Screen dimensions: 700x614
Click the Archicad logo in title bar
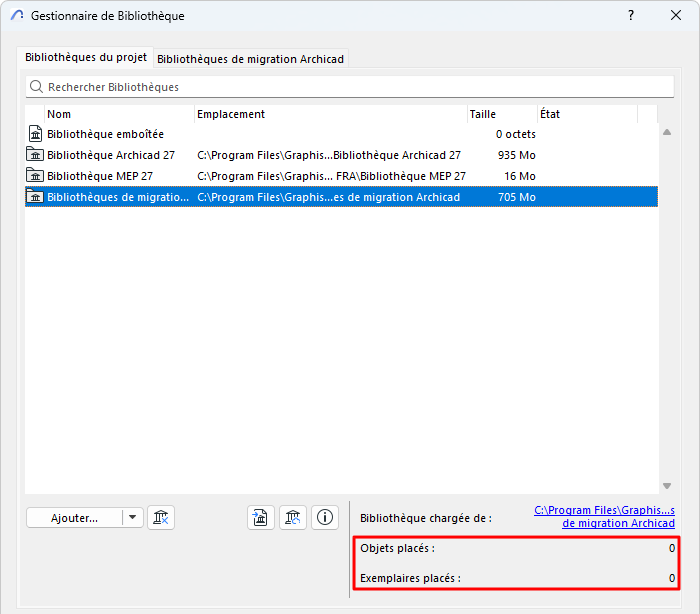point(17,15)
